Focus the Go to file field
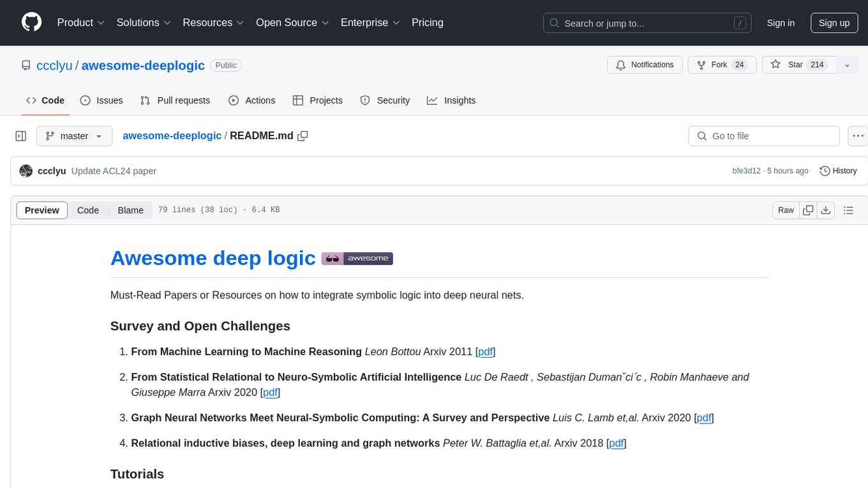Viewport: 868px width, 488px height. 764,136
